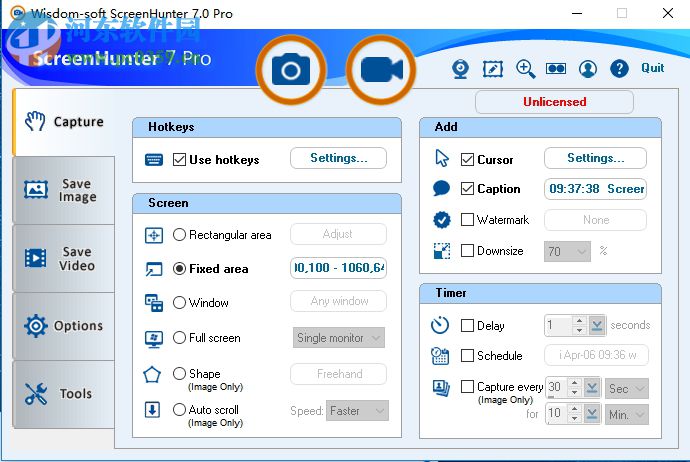This screenshot has width=690, height=462.
Task: Click the caption text 09:37:38 button
Action: (x=595, y=189)
